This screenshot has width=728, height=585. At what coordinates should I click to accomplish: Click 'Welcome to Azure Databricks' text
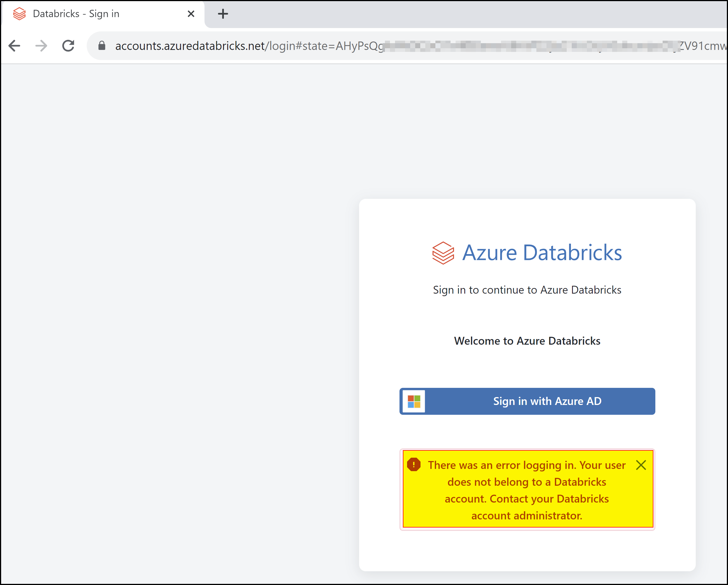[x=527, y=341]
